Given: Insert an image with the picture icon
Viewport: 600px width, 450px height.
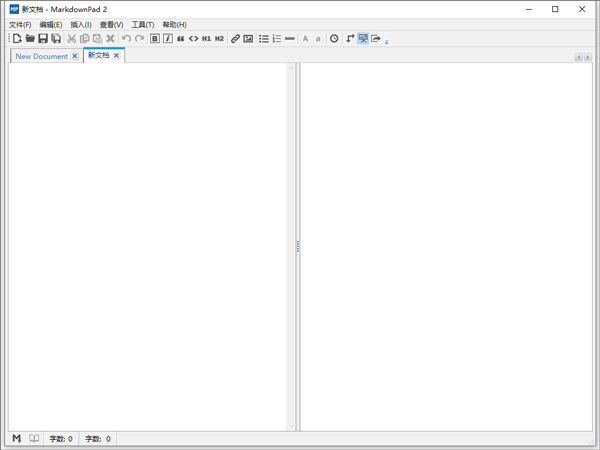Looking at the screenshot, I should 248,39.
